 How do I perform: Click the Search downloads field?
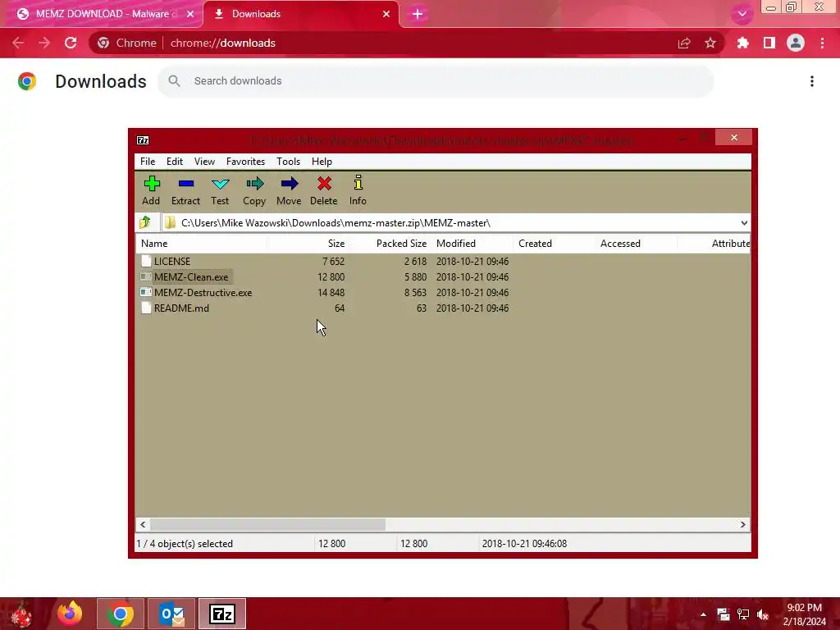[x=436, y=81]
